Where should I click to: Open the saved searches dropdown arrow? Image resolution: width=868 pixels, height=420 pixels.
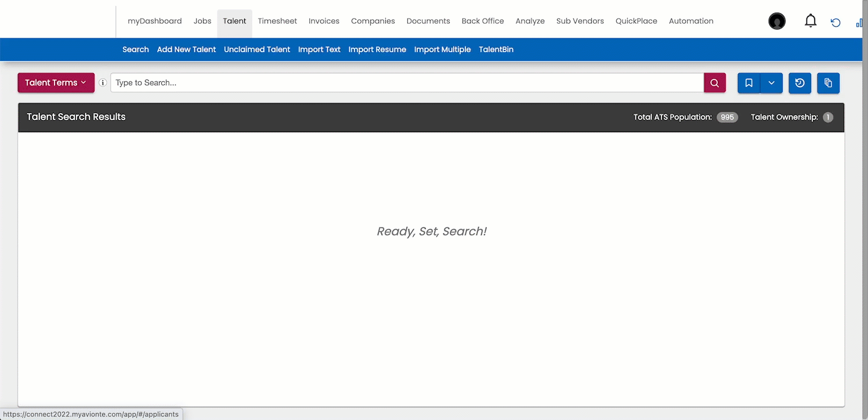pyautogui.click(x=772, y=83)
